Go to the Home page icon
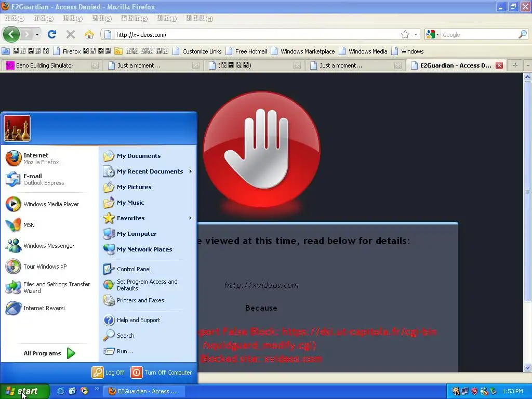532x399 pixels. click(x=89, y=34)
